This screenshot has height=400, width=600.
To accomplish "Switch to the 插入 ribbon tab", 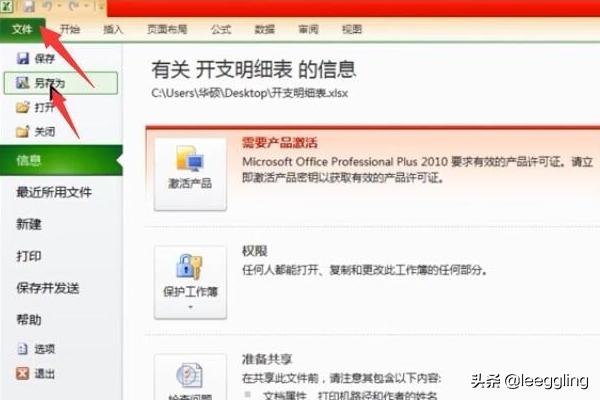I will [x=113, y=29].
